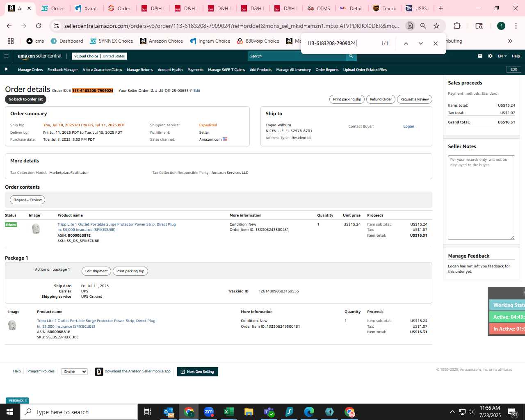Open Zoom from the taskbar
The image size is (525, 420).
(x=209, y=412)
